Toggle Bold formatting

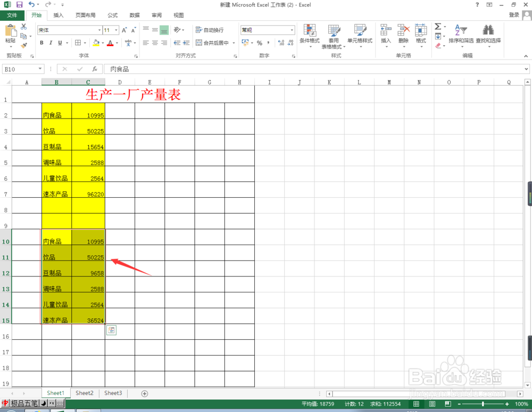[41, 43]
